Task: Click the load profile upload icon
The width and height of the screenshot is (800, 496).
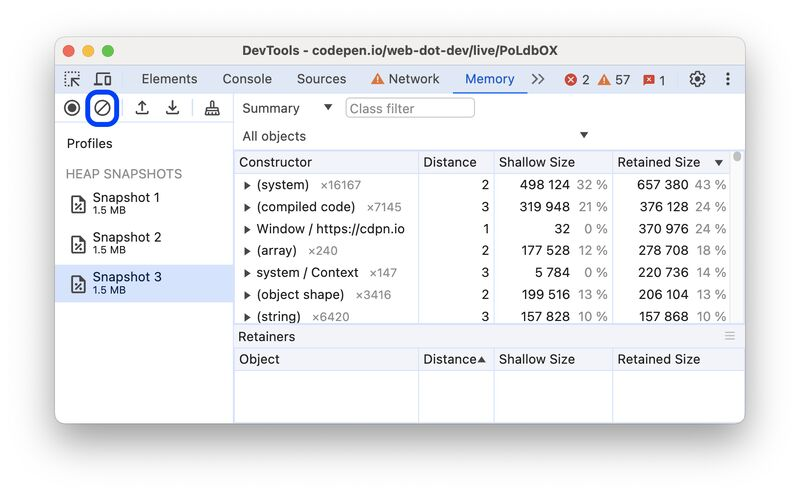Action: 142,108
